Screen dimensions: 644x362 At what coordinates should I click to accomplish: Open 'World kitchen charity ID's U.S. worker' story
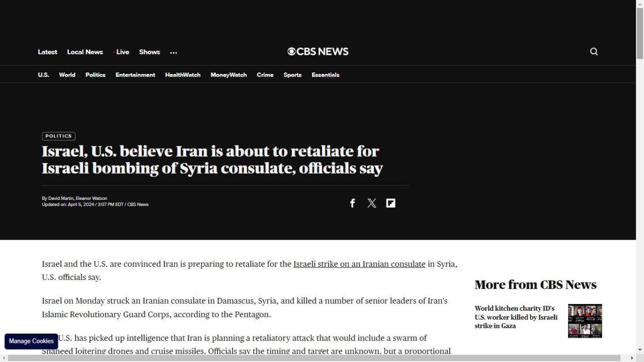tap(516, 317)
